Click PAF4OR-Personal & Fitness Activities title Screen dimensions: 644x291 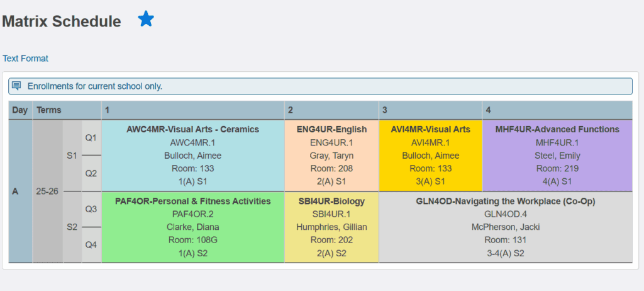(192, 202)
